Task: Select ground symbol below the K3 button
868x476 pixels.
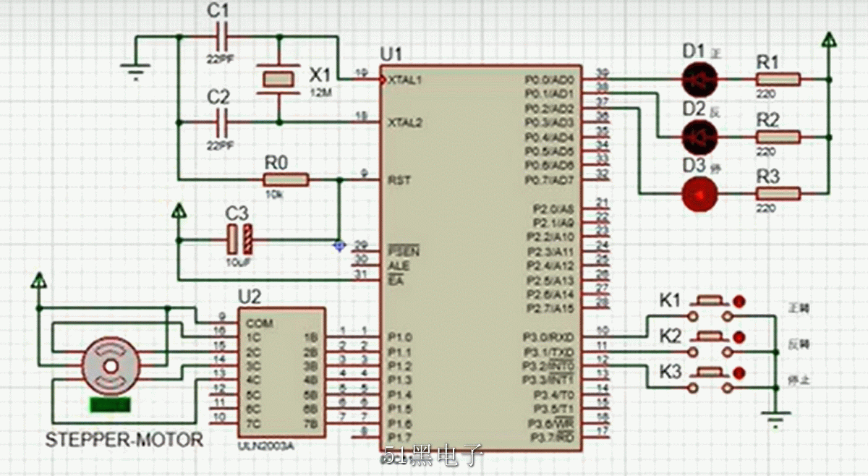Action: (x=775, y=417)
